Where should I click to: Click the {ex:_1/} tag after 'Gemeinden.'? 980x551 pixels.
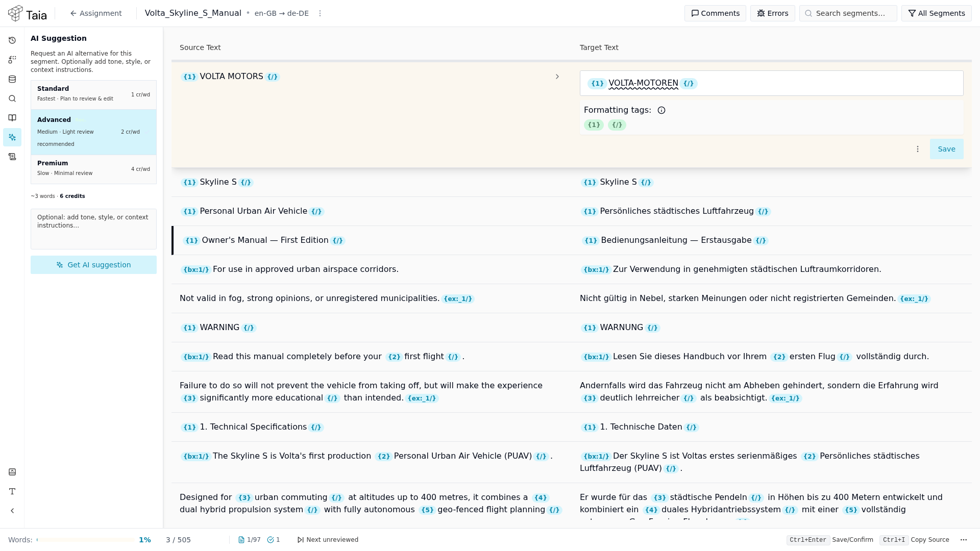tap(914, 299)
